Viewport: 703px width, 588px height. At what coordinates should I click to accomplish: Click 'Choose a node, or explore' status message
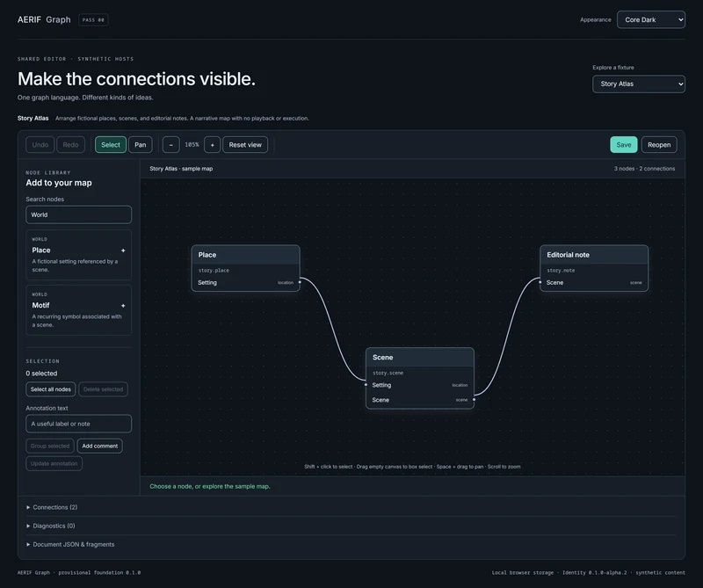coord(210,486)
